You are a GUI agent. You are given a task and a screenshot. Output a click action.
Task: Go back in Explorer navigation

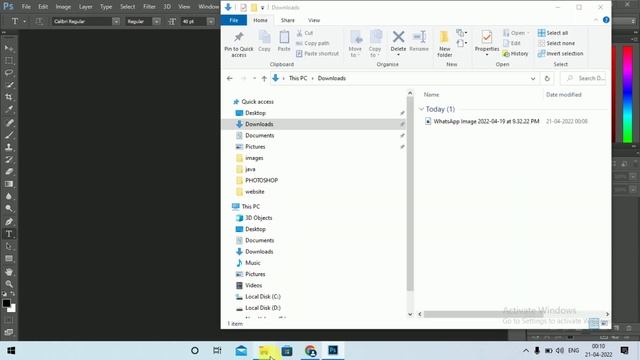pyautogui.click(x=229, y=78)
